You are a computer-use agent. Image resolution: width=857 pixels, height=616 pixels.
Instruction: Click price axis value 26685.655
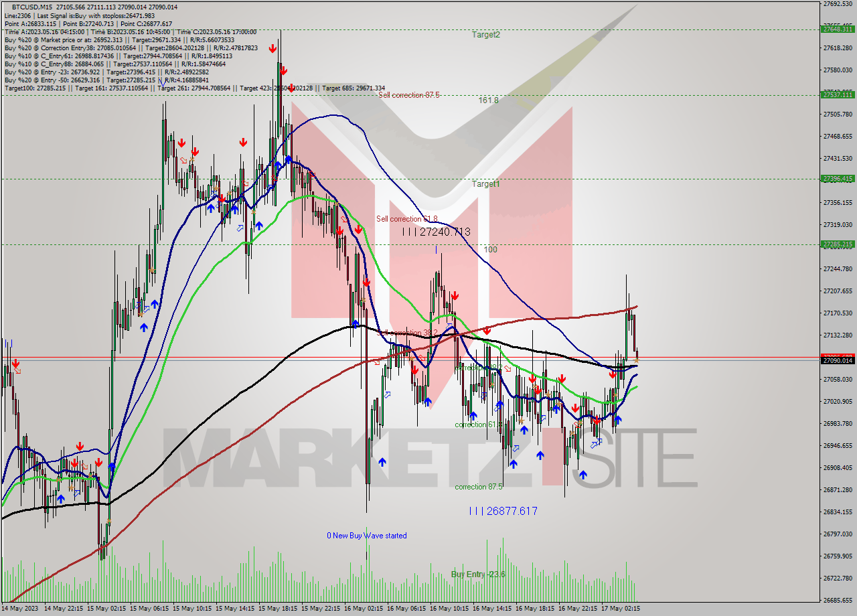pyautogui.click(x=838, y=600)
